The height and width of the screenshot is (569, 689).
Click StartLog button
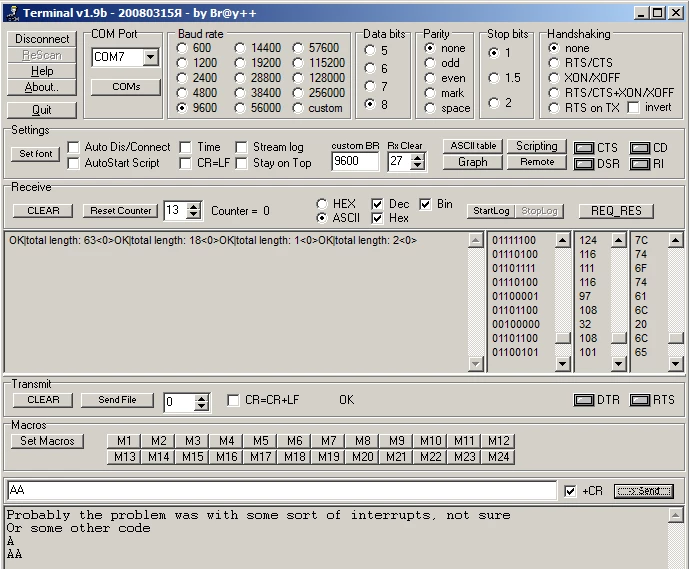click(491, 211)
